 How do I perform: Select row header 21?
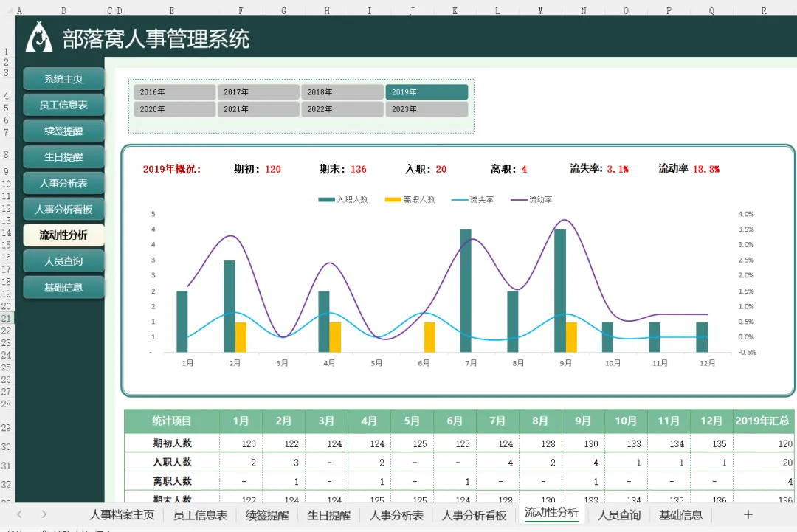click(6, 319)
